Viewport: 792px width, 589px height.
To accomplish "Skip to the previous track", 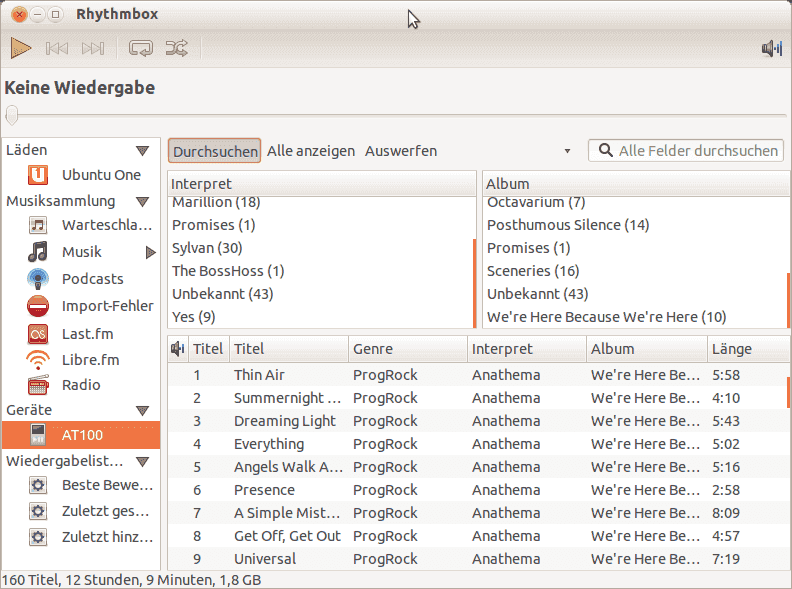I will coord(57,48).
